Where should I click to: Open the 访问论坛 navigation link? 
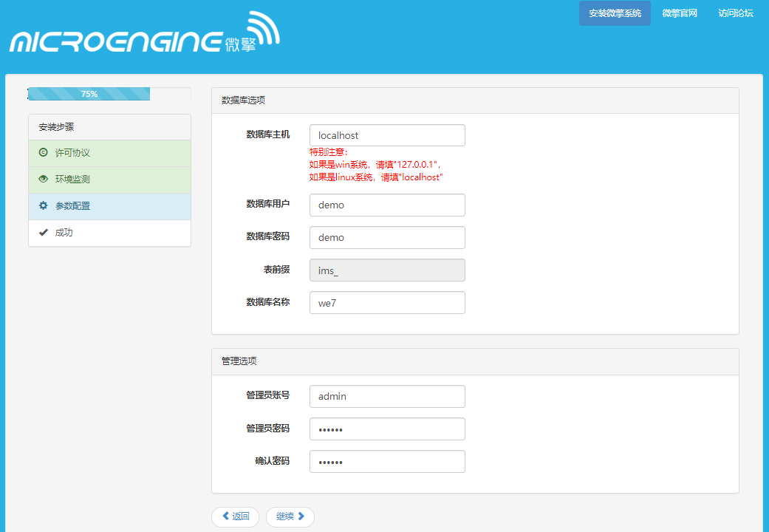pos(735,13)
